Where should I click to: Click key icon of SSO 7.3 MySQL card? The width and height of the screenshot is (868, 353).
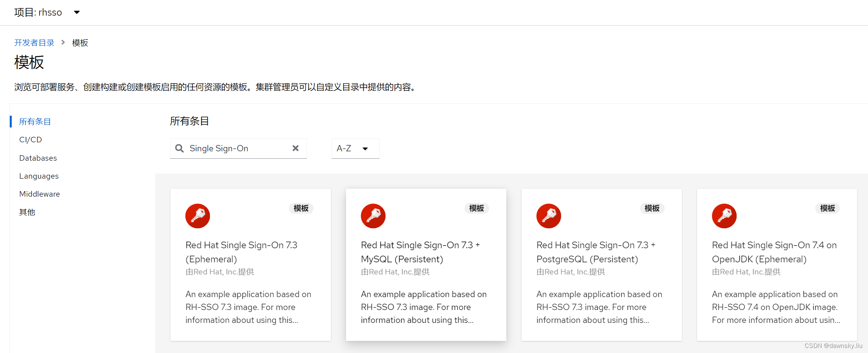tap(373, 216)
